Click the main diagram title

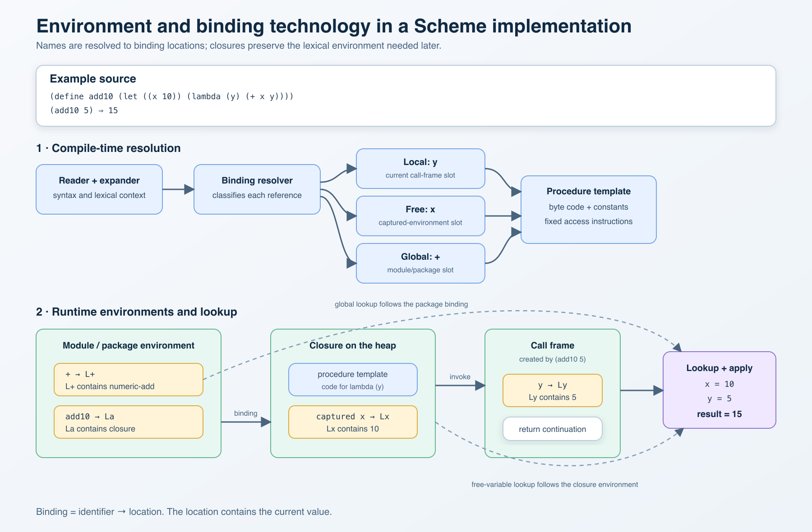334,26
